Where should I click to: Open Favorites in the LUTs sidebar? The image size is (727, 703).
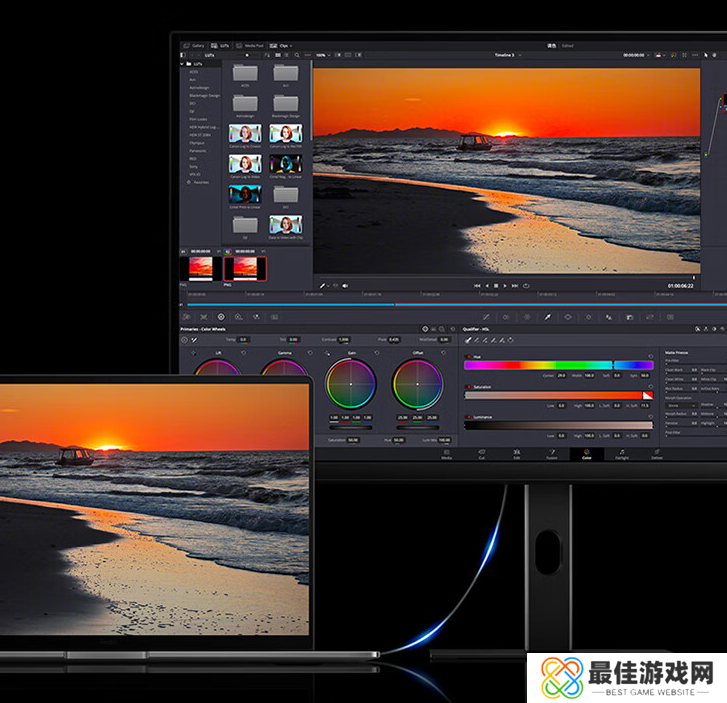coord(200,182)
